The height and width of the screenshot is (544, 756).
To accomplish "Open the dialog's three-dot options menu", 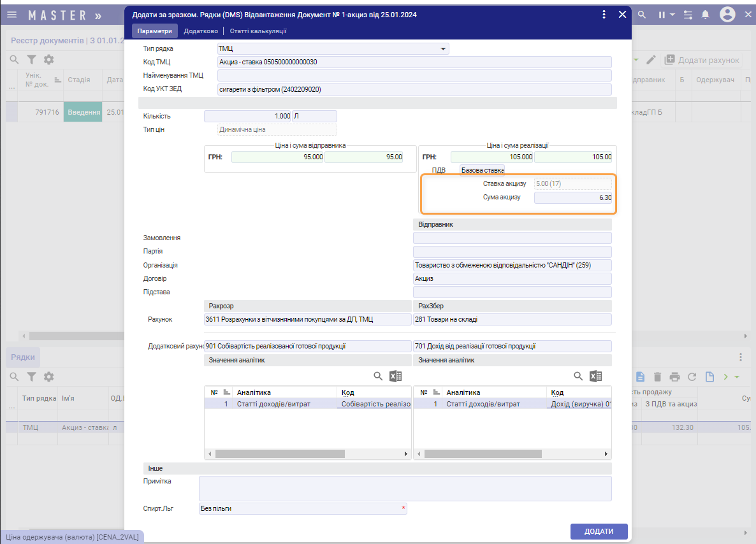I will point(604,15).
